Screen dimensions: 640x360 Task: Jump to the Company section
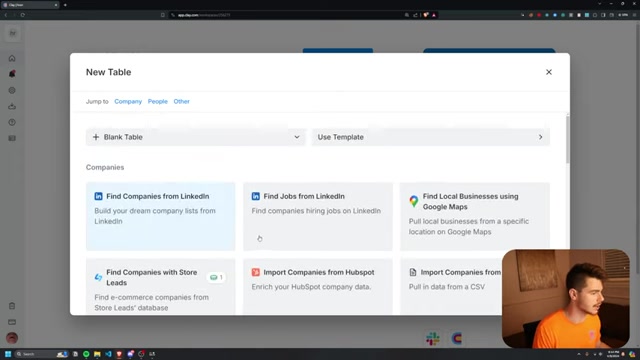point(128,101)
